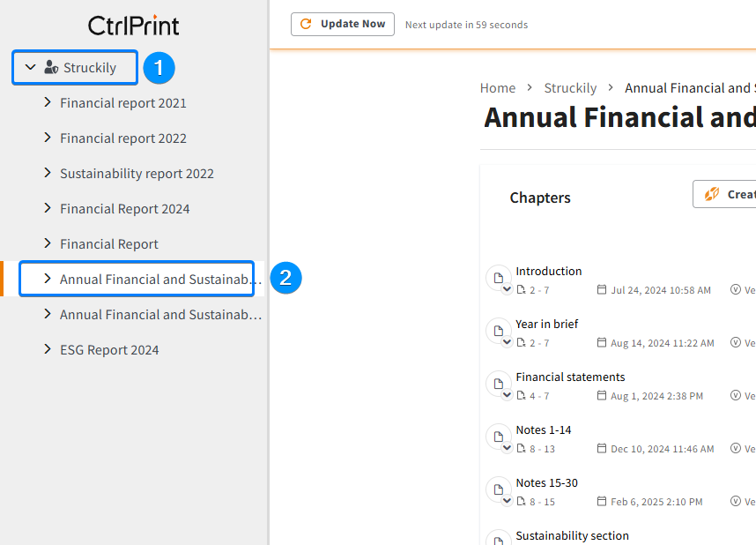Screen dimensions: 756x545
Task: Click the calendar icon beside Jul 24, 2024
Action: 602,290
